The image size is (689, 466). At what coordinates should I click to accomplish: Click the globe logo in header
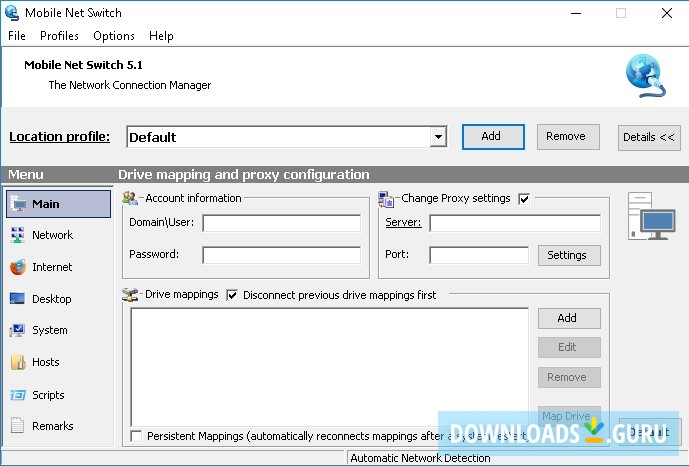645,76
